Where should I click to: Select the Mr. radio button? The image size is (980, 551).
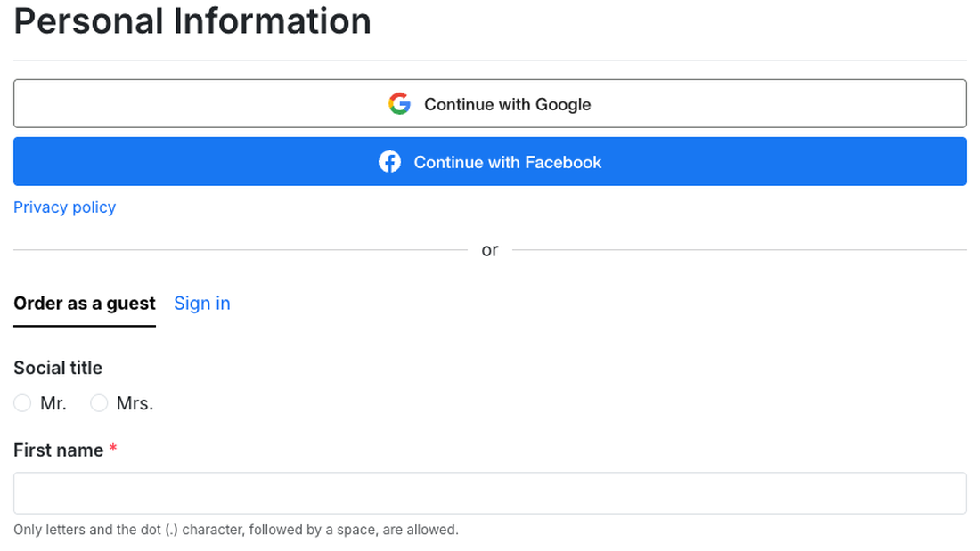[22, 403]
